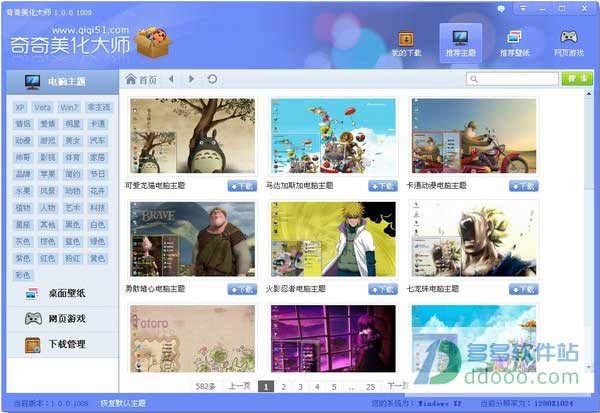Screen dimensions: 600x413
Task: Filter by 绿色 color tag
Action: point(98,242)
